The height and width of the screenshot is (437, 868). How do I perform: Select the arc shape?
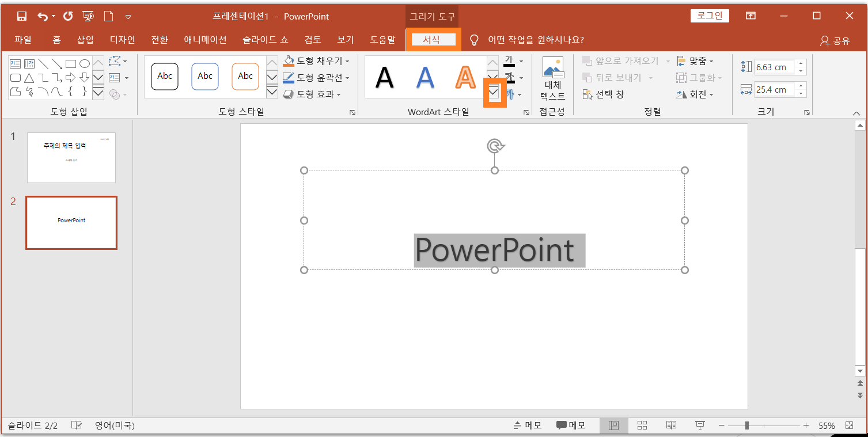pyautogui.click(x=43, y=91)
